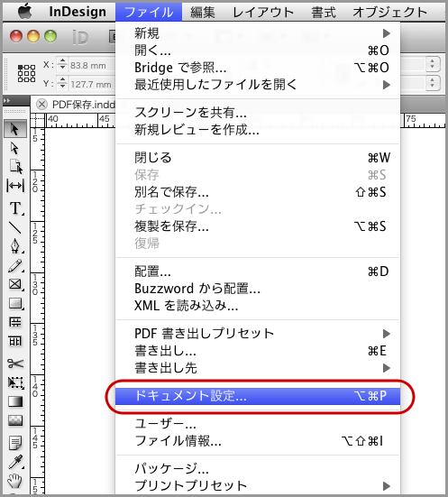Select the Pencil tool
Viewport: 448px width, 497px height.
point(15,265)
